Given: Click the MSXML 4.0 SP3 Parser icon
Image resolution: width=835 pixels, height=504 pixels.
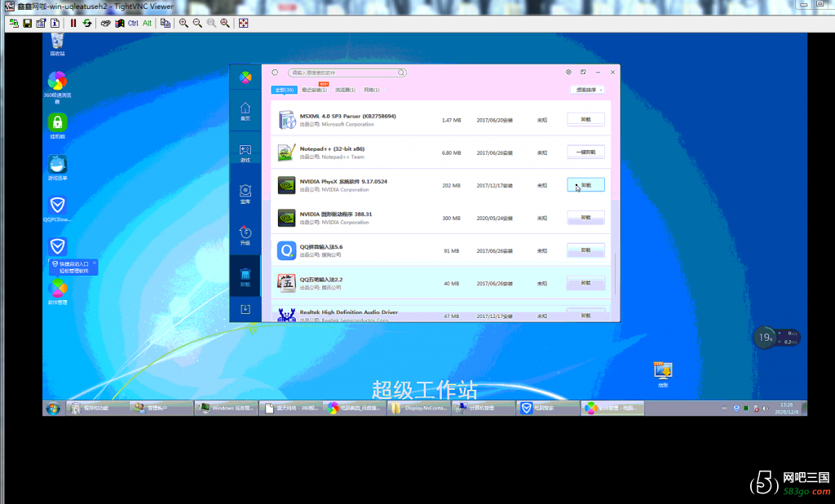Looking at the screenshot, I should (286, 120).
